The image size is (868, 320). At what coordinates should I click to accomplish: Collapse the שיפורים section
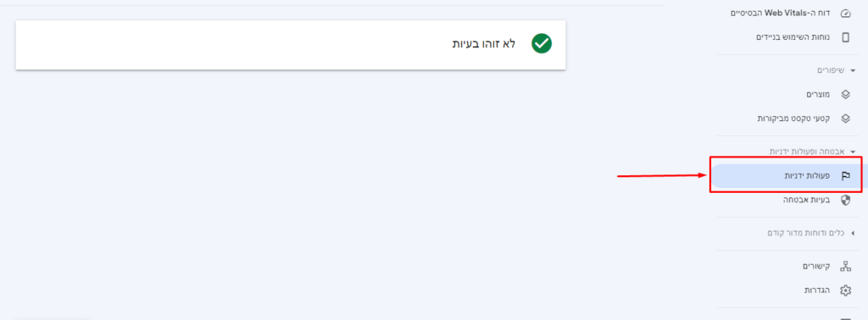853,71
